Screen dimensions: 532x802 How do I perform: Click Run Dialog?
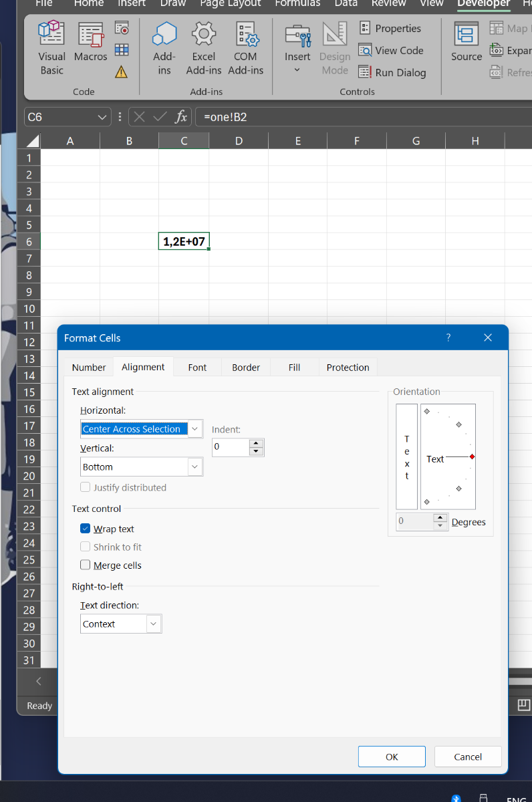point(392,72)
